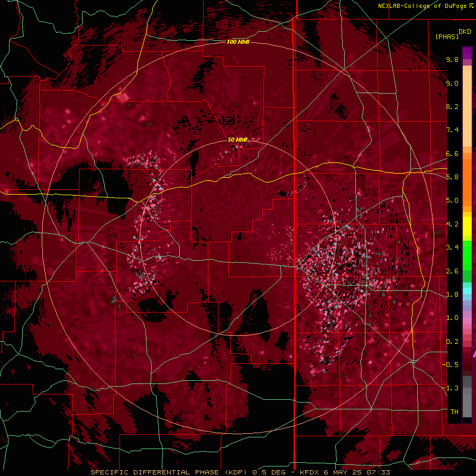Click the 6.6 value on the color scale
Viewport: 476px width, 476px height.
[452, 153]
